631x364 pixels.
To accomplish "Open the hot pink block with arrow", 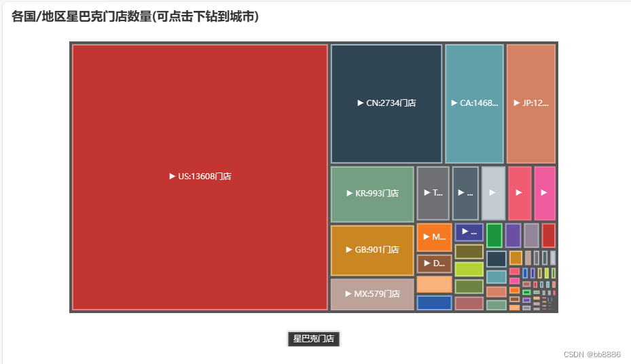I will pyautogui.click(x=545, y=193).
